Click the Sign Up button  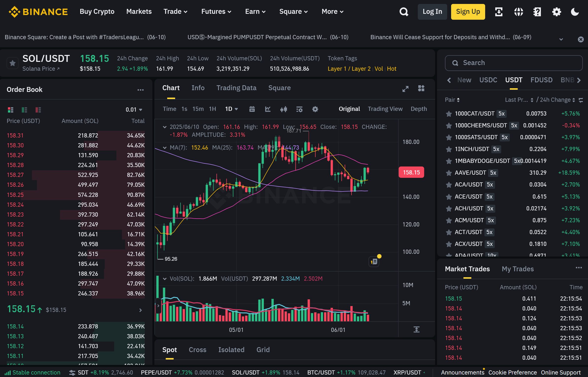pos(468,12)
